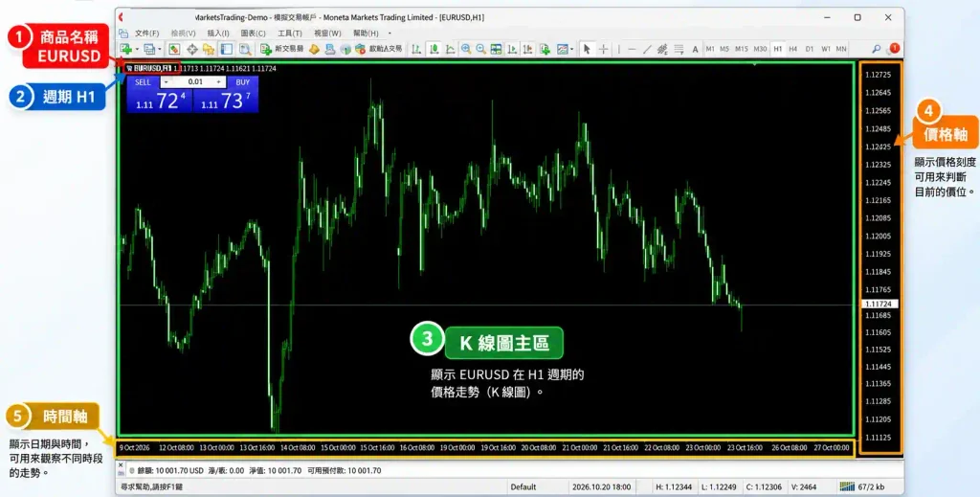Expand the menu bar overflow arrow

click(x=390, y=34)
